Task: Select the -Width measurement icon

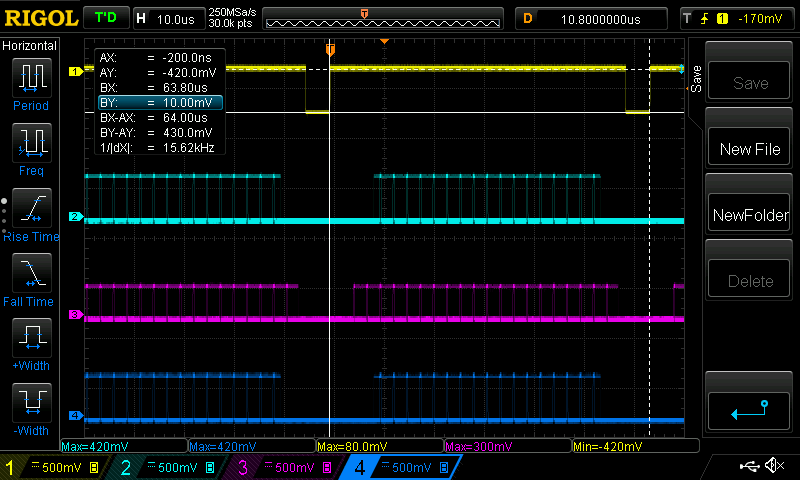Action: [x=31, y=402]
